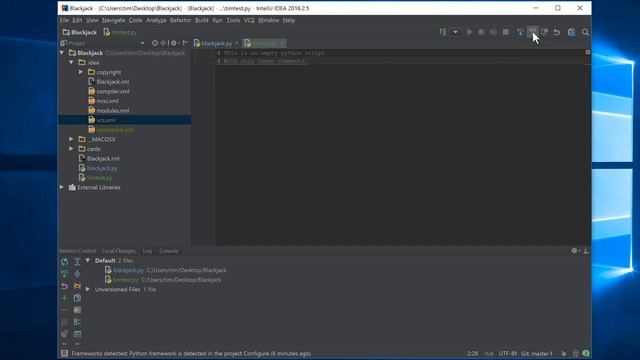The height and width of the screenshot is (360, 640).
Task: Select misc.xml in the project tree
Action: (x=108, y=101)
